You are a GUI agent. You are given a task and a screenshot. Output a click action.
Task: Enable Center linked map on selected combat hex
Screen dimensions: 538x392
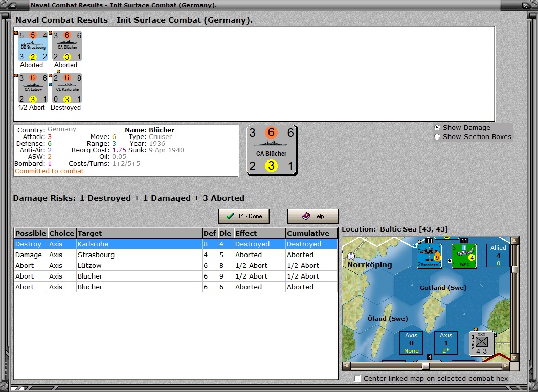pos(357,378)
